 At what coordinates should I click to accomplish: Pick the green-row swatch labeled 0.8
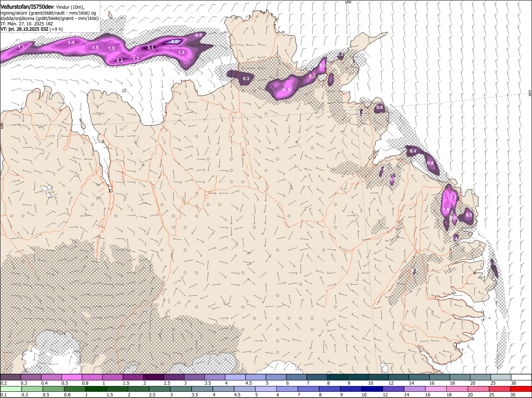74,389
